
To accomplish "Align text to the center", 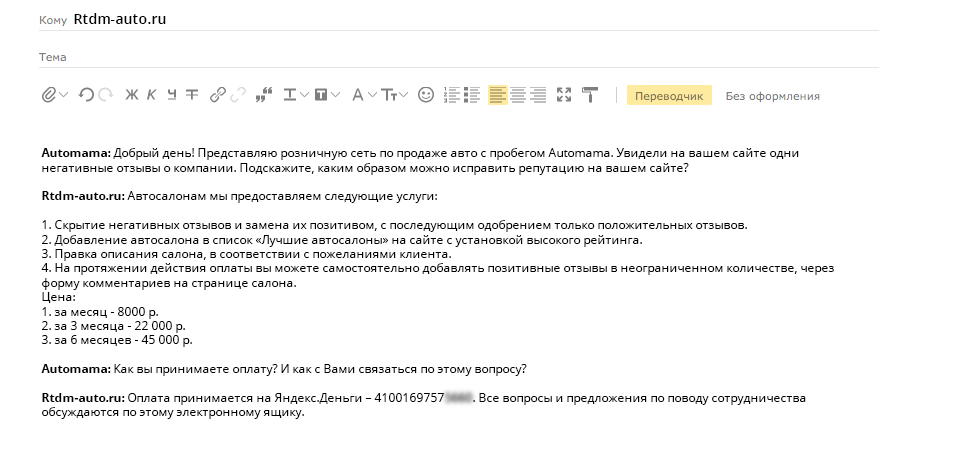I will coord(518,95).
